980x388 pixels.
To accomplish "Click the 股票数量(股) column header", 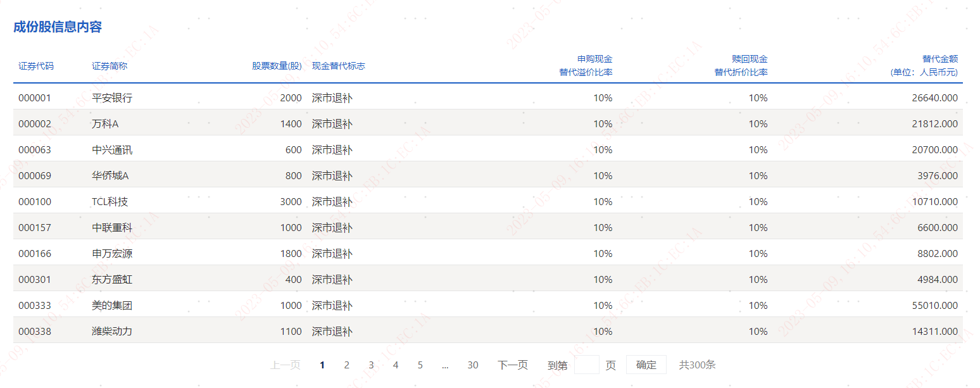I will coord(277,65).
